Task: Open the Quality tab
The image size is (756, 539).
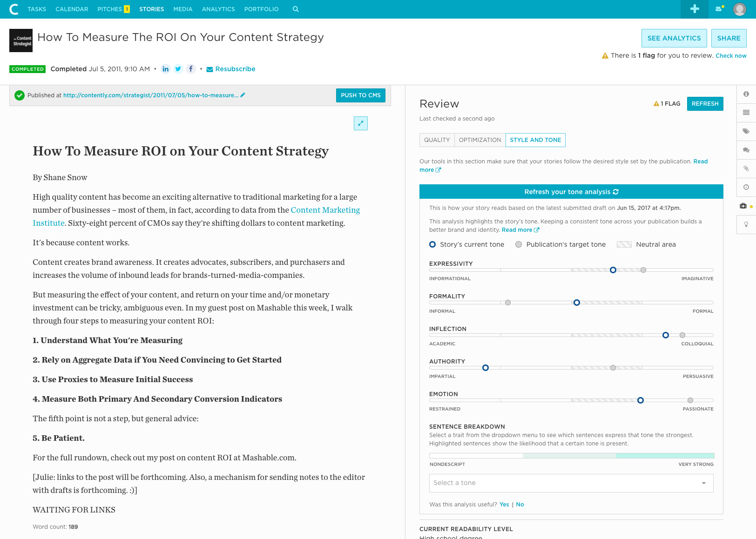Action: [x=437, y=140]
